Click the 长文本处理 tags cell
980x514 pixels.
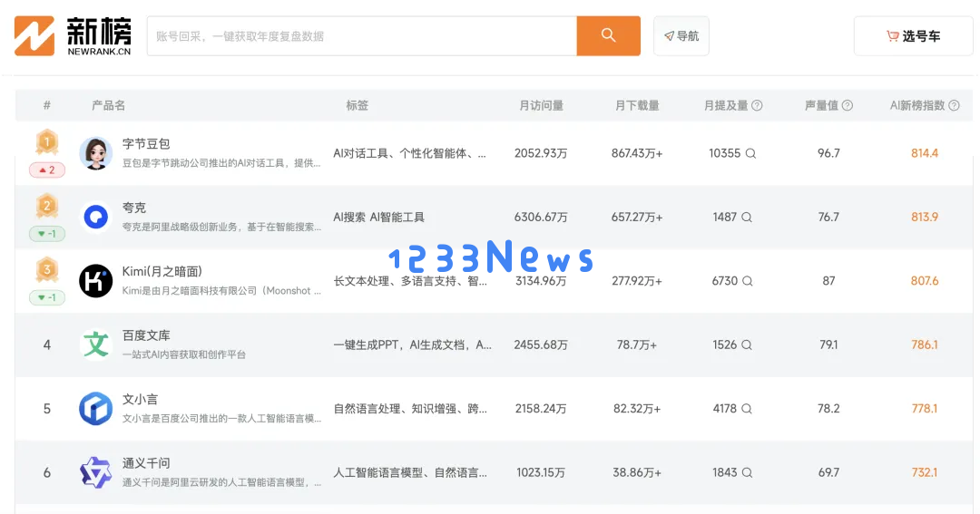pyautogui.click(x=410, y=281)
